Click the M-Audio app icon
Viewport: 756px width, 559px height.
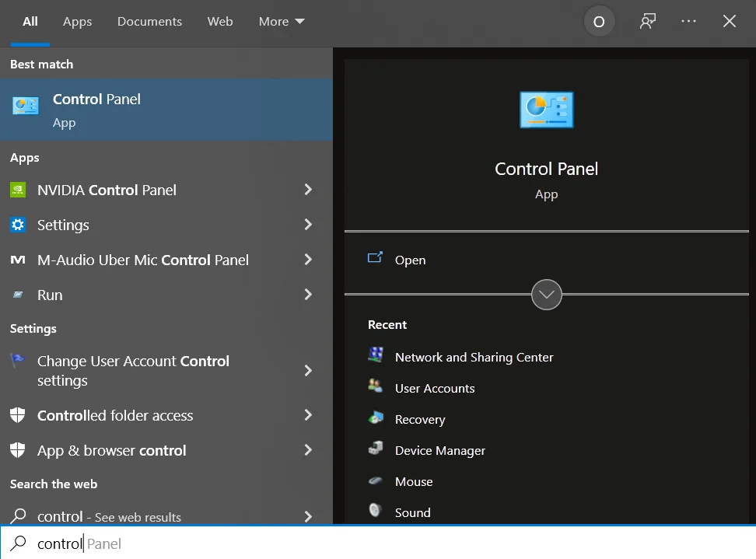coord(18,260)
